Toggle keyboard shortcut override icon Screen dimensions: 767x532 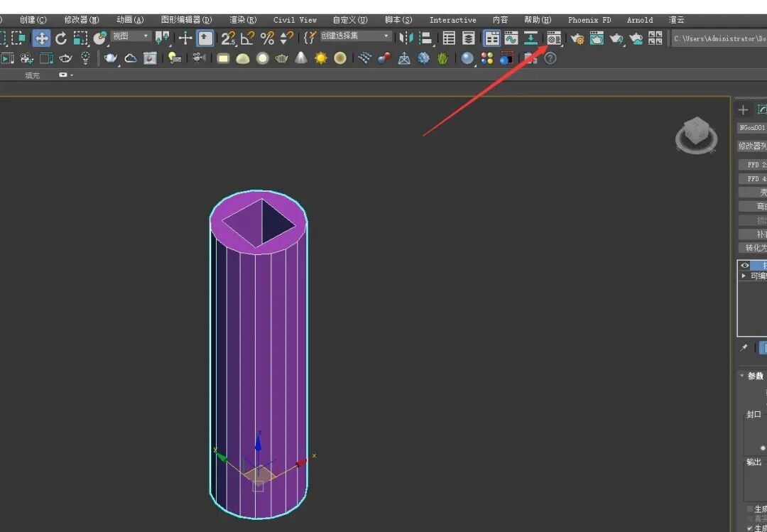(x=205, y=38)
